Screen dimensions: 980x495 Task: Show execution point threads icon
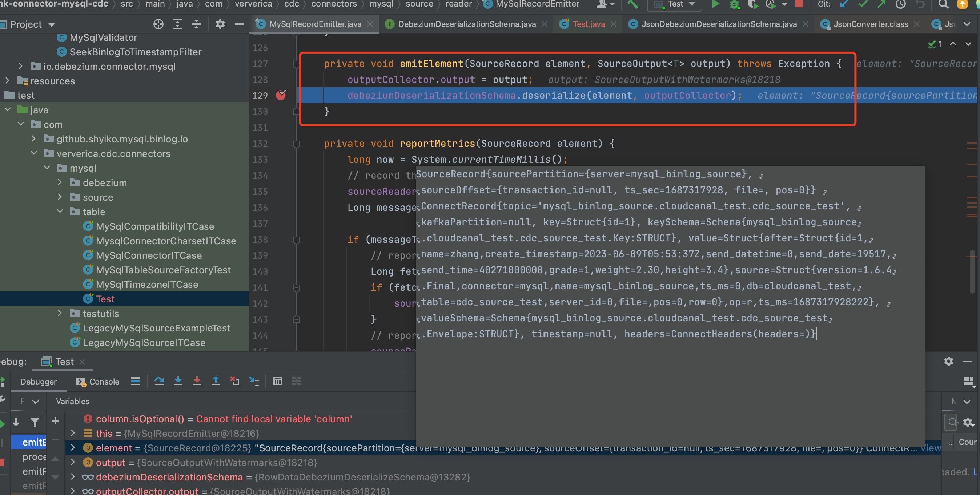[135, 381]
